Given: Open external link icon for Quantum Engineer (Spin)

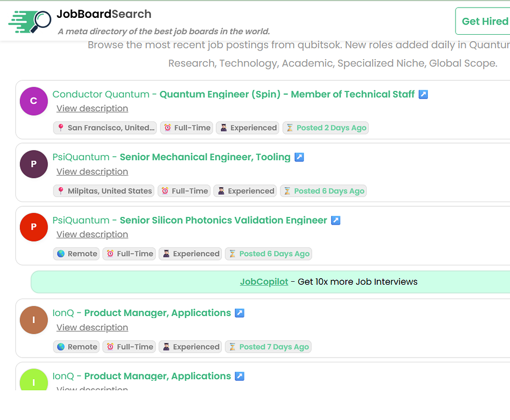Looking at the screenshot, I should pos(423,94).
